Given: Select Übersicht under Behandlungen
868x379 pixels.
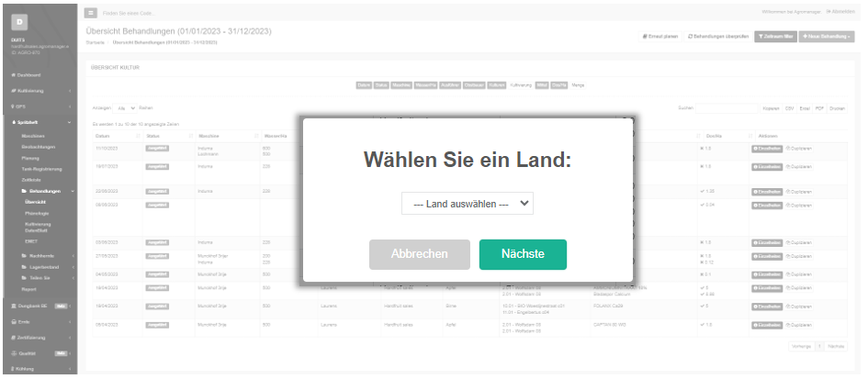Looking at the screenshot, I should pyautogui.click(x=35, y=203).
